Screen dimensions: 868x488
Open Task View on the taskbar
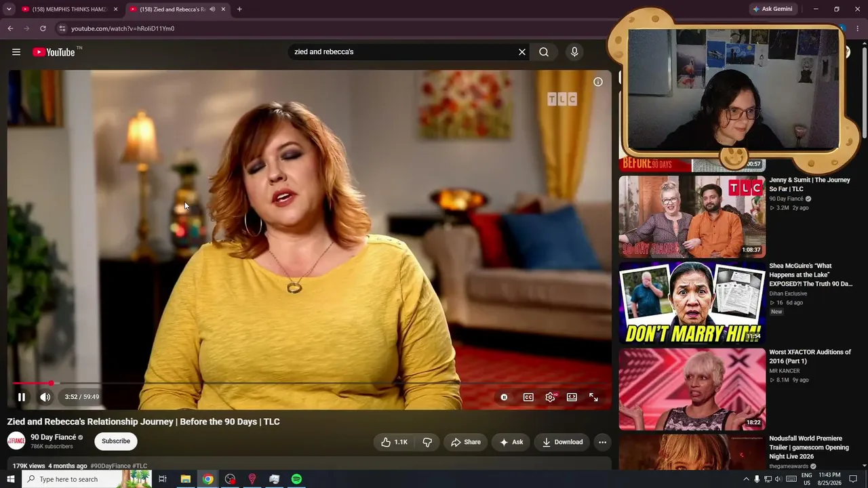coord(163,479)
